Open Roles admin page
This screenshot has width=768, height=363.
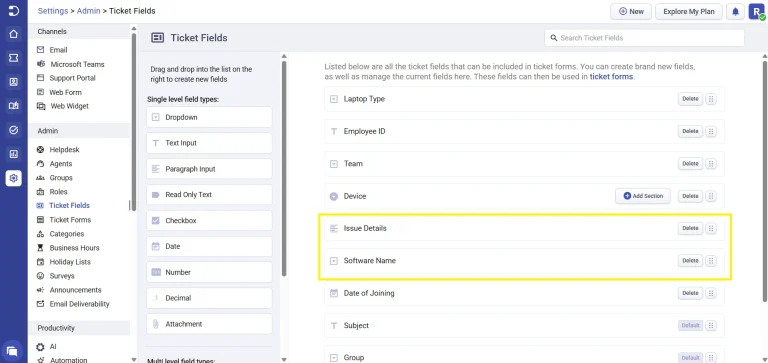[x=58, y=192]
